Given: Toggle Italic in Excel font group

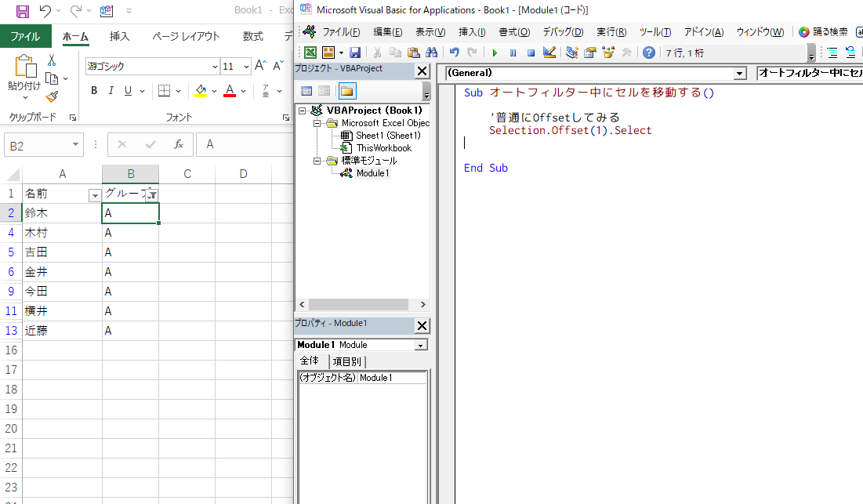Looking at the screenshot, I should [111, 91].
